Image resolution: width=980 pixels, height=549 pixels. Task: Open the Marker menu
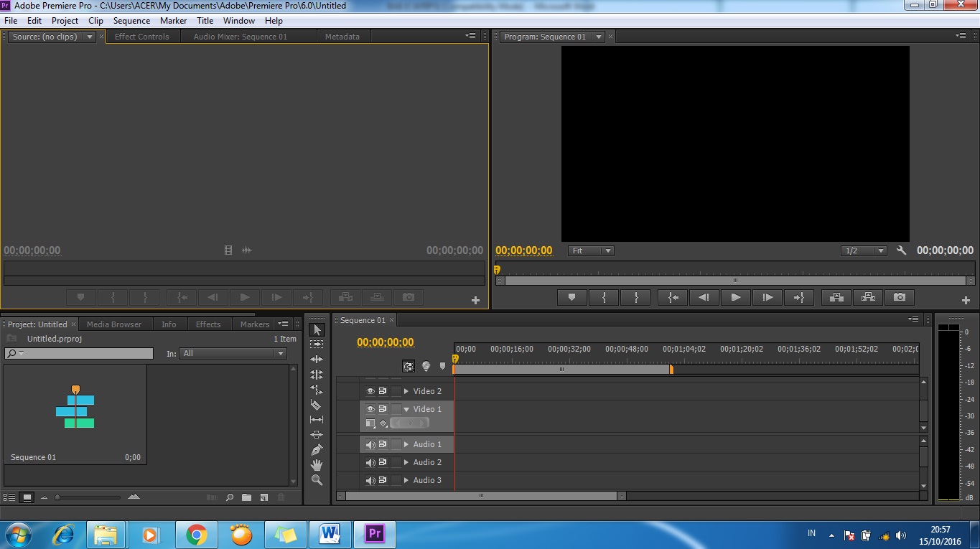tap(173, 21)
